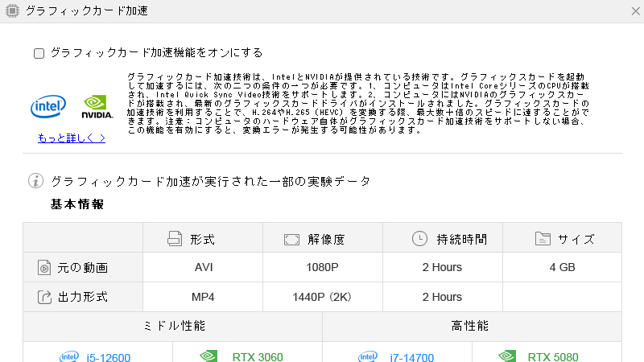Viewport: 644px width, 362px height.
Task: Click the 元の動画 row icon
Action: coord(43,268)
